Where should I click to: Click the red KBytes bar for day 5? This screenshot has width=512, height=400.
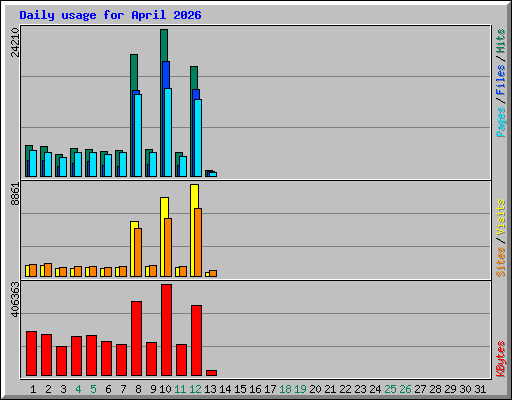(x=91, y=355)
